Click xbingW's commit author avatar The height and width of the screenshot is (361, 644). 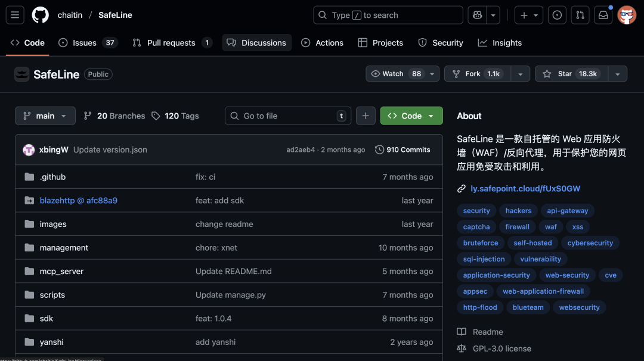click(29, 150)
